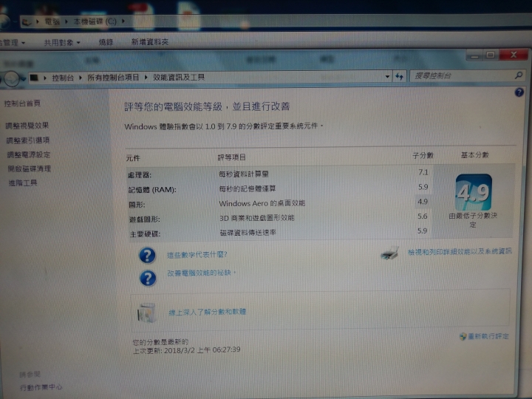This screenshot has width=532, height=399.
Task: Click 檢視和列印詳細效能以及系統資訊 link
Action: 460,251
